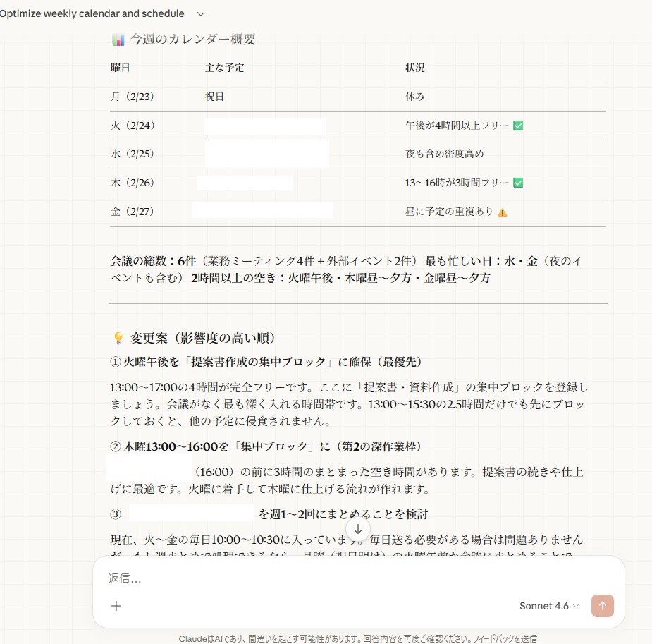Click 13〜16時が3時間フリー status text
This screenshot has height=644, width=652.
click(457, 183)
